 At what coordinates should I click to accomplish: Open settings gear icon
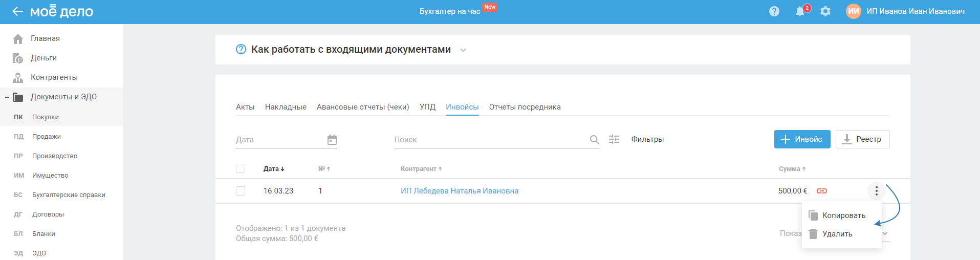825,11
